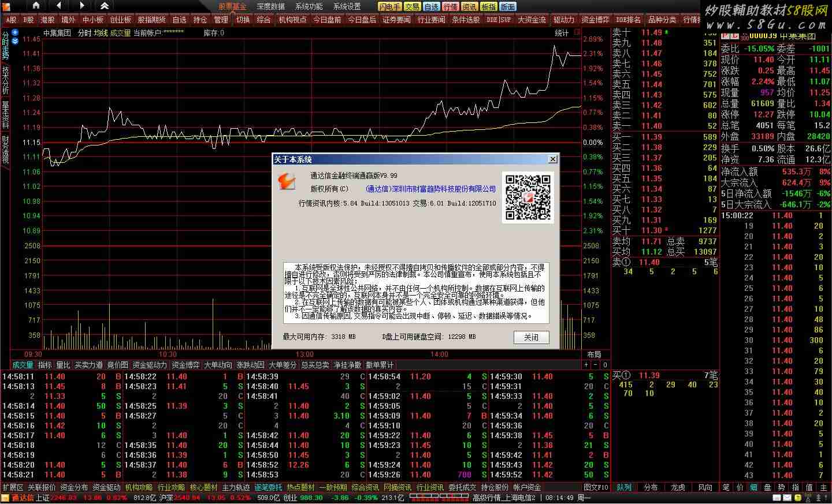The height and width of the screenshot is (504, 832).
Task: Click the upper blue round icon beside the chart
Action: [15, 33]
